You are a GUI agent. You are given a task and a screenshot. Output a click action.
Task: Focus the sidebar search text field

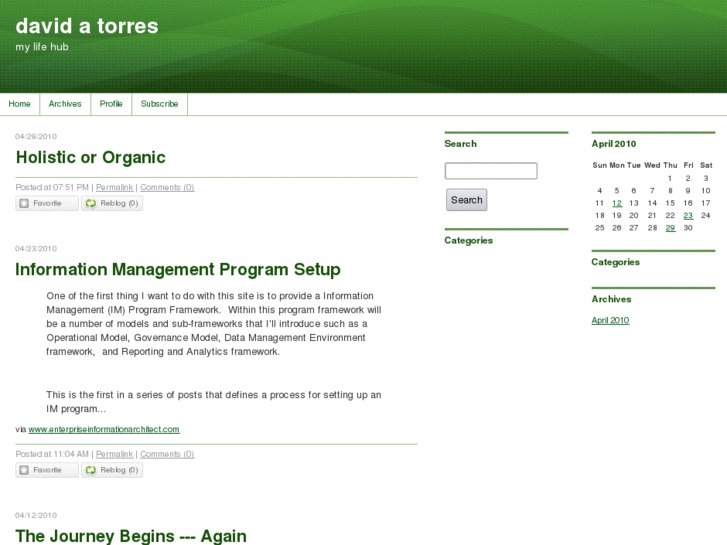pyautogui.click(x=491, y=171)
